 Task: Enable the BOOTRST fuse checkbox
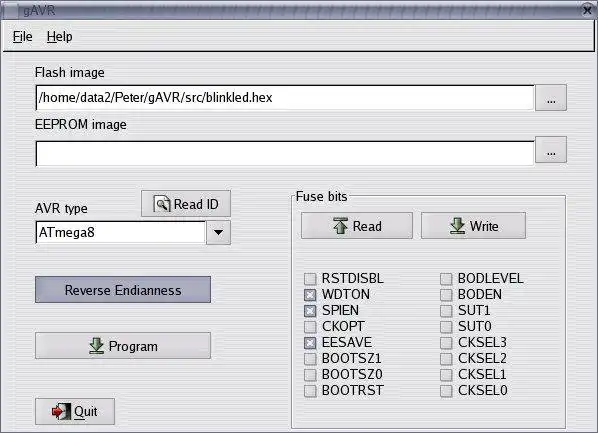pyautogui.click(x=310, y=391)
